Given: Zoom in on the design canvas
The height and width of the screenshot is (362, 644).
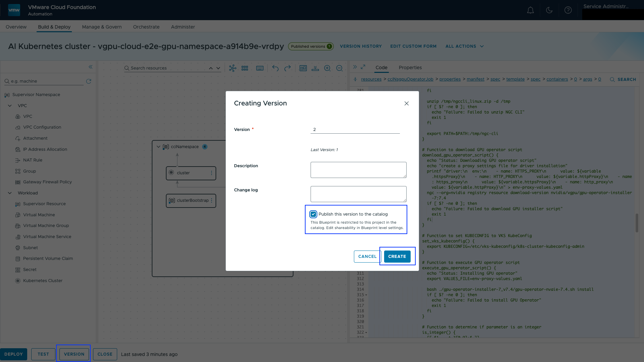Looking at the screenshot, I should (x=327, y=68).
